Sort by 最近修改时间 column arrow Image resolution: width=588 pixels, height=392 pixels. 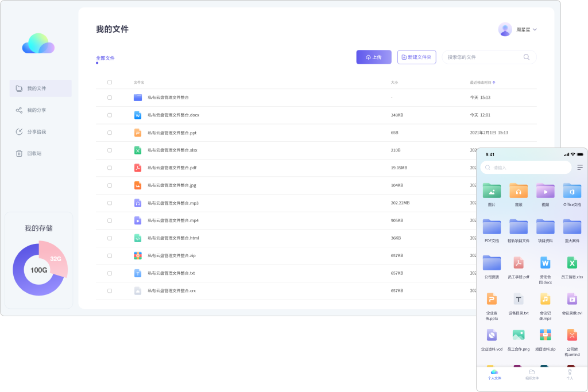[x=494, y=83]
